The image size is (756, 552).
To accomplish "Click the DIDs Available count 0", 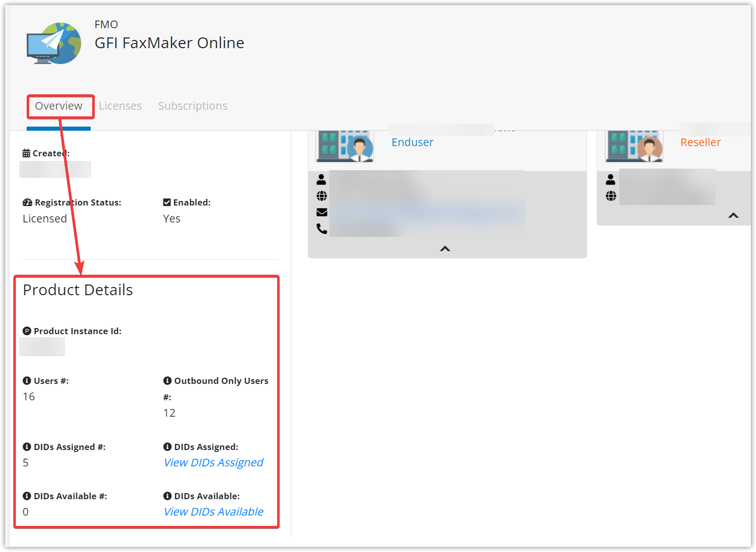I will click(26, 512).
